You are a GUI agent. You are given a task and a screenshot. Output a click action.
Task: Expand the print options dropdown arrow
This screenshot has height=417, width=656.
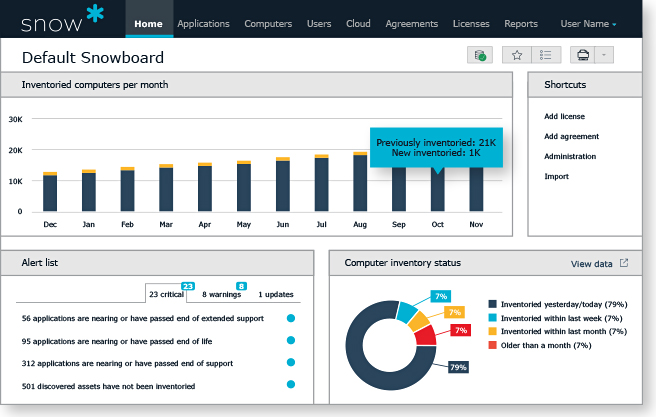tap(604, 56)
